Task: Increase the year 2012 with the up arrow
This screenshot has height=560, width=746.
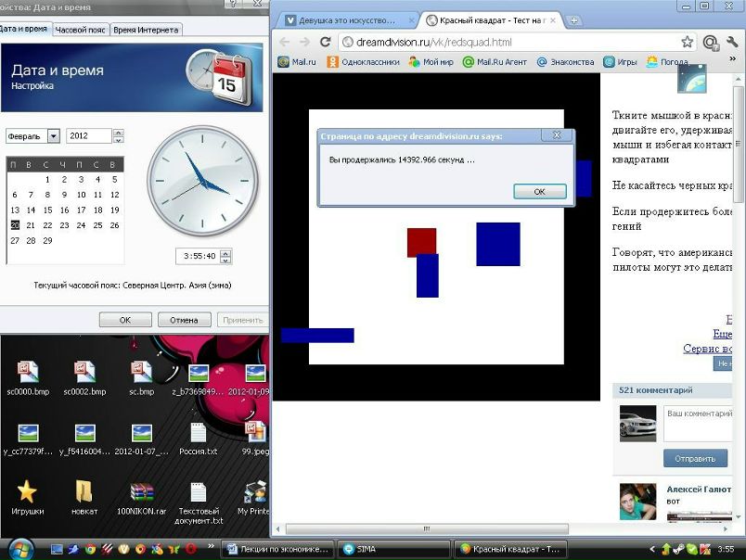Action: pyautogui.click(x=118, y=133)
